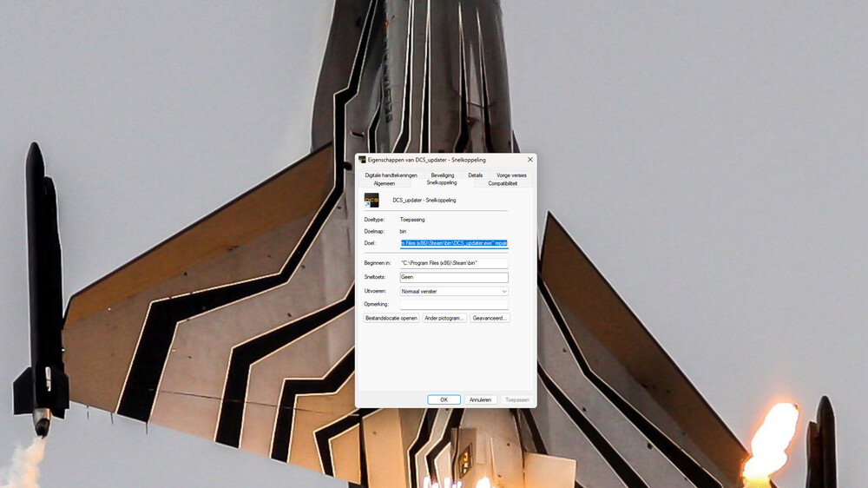Switch to the Digitale handtekeningen tab
The image size is (868, 488).
pos(391,175)
